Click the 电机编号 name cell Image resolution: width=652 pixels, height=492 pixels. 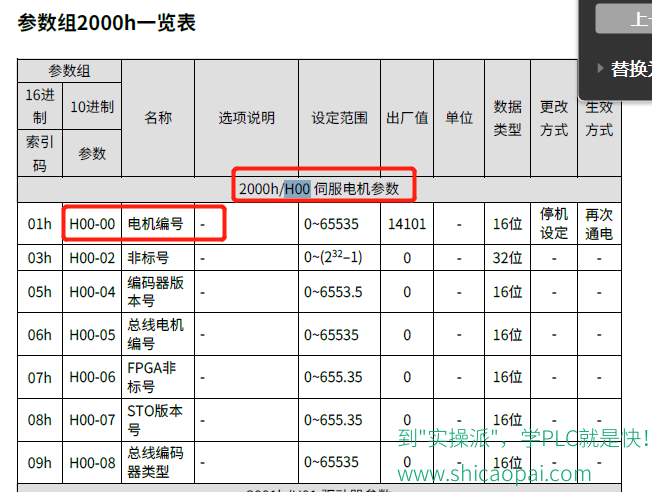pyautogui.click(x=158, y=224)
